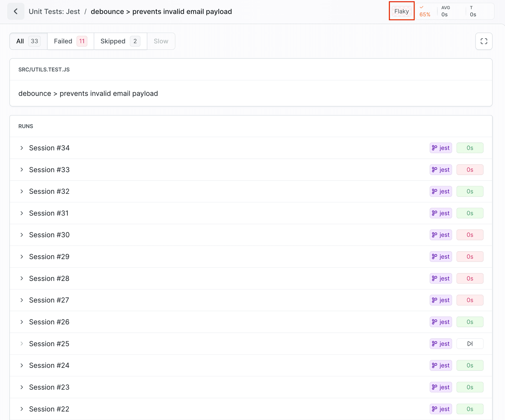Click the Unit Tests: Jest breadcrumb link
This screenshot has height=420, width=505.
(x=54, y=11)
